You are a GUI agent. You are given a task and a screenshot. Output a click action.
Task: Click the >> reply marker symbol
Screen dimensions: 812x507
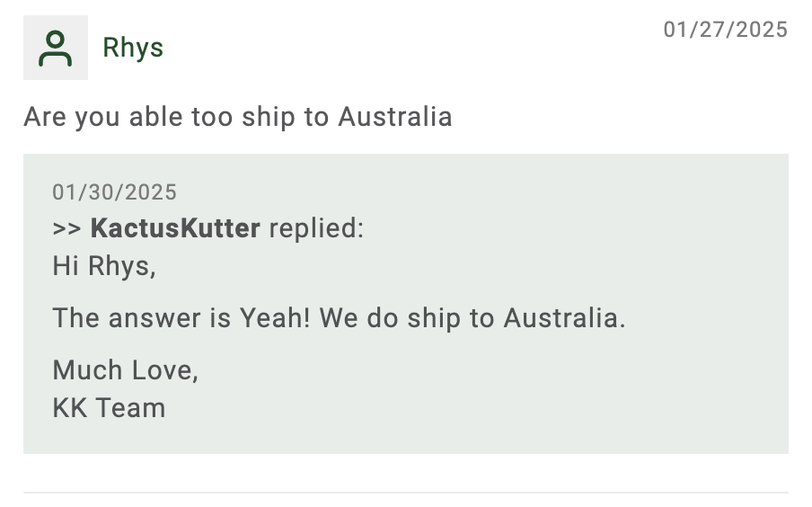(x=66, y=228)
